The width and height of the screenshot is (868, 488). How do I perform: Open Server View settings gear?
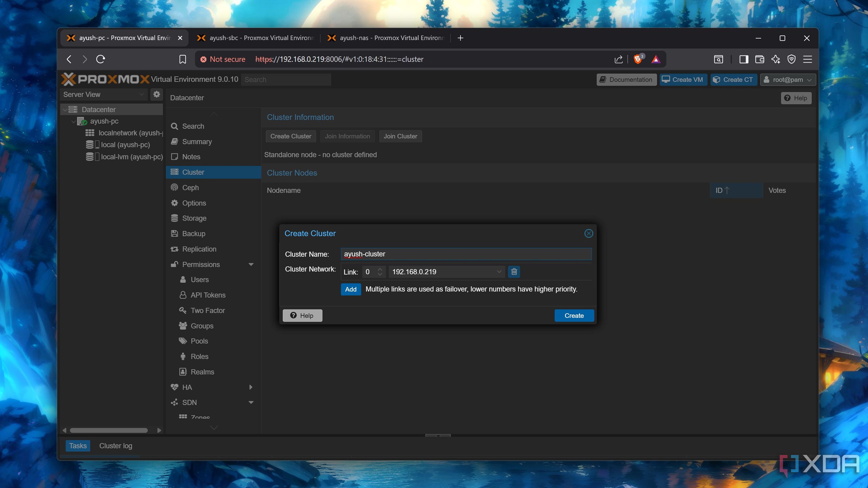point(156,94)
